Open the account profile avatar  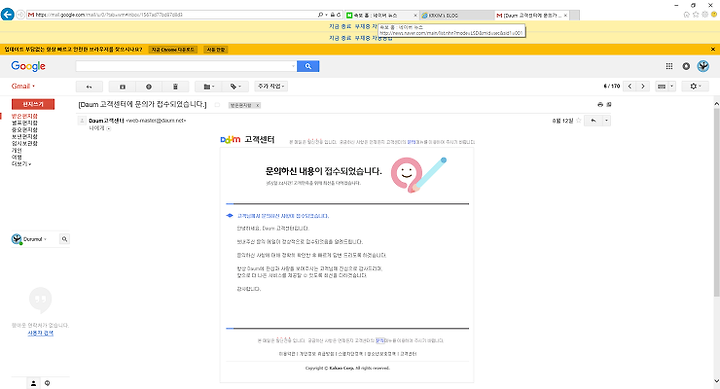(x=703, y=66)
